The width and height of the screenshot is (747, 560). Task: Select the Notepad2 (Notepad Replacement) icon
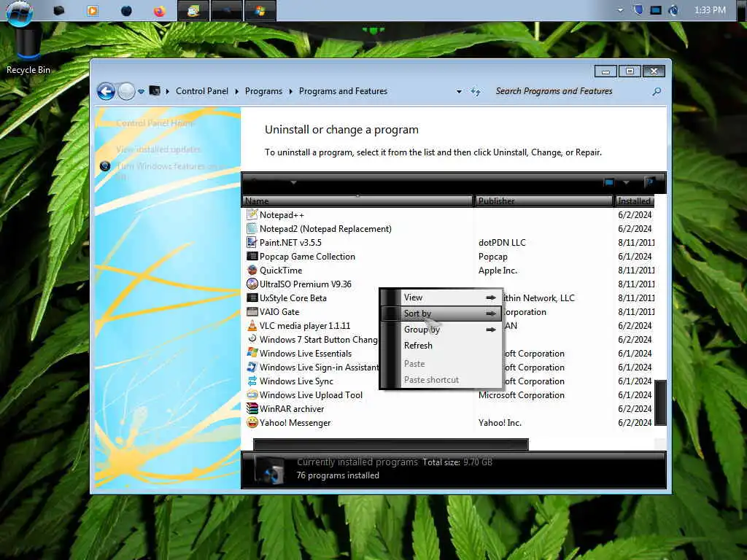[x=252, y=228]
